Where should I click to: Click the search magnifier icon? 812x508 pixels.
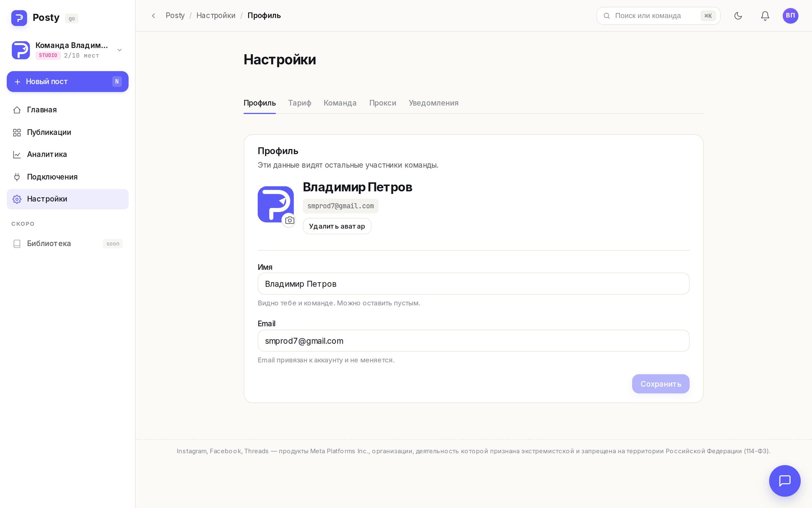607,16
